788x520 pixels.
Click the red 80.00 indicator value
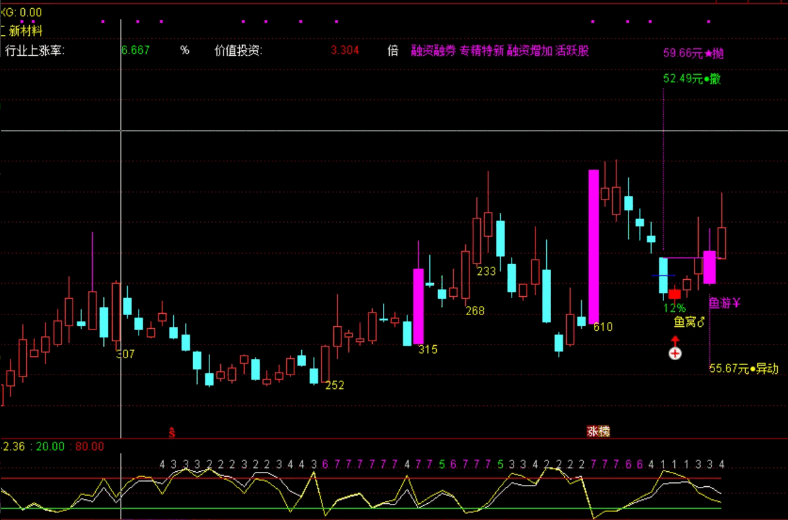click(89, 447)
